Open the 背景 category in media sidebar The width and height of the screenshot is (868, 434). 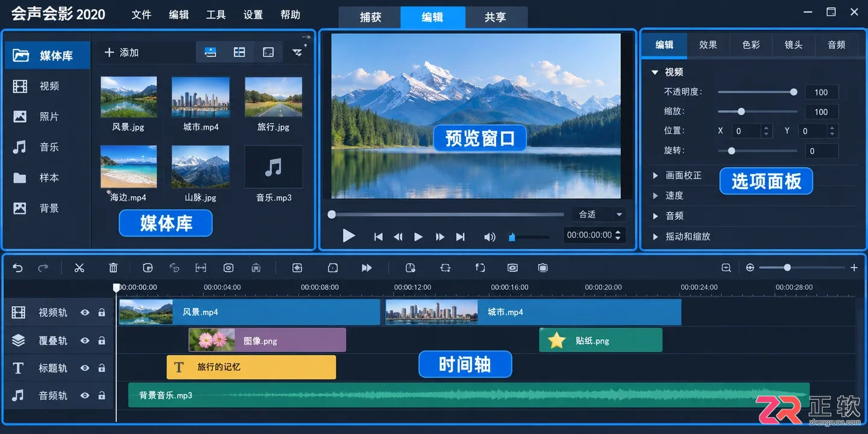[46, 209]
